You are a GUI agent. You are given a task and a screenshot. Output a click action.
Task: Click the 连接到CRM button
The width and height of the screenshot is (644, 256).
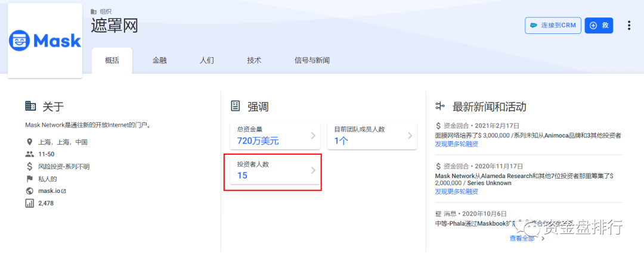click(552, 26)
